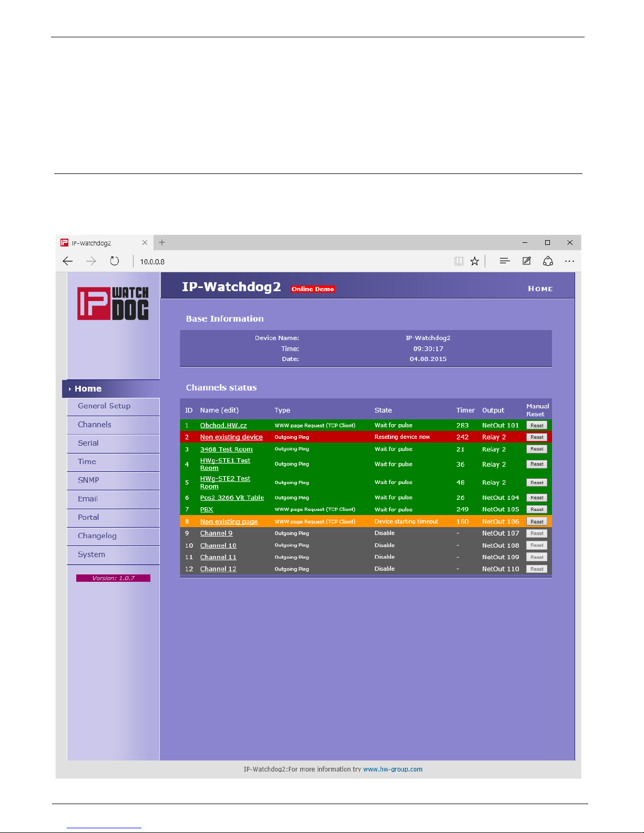Click Reset for Channel 9
The width and height of the screenshot is (644, 833).
tap(537, 533)
